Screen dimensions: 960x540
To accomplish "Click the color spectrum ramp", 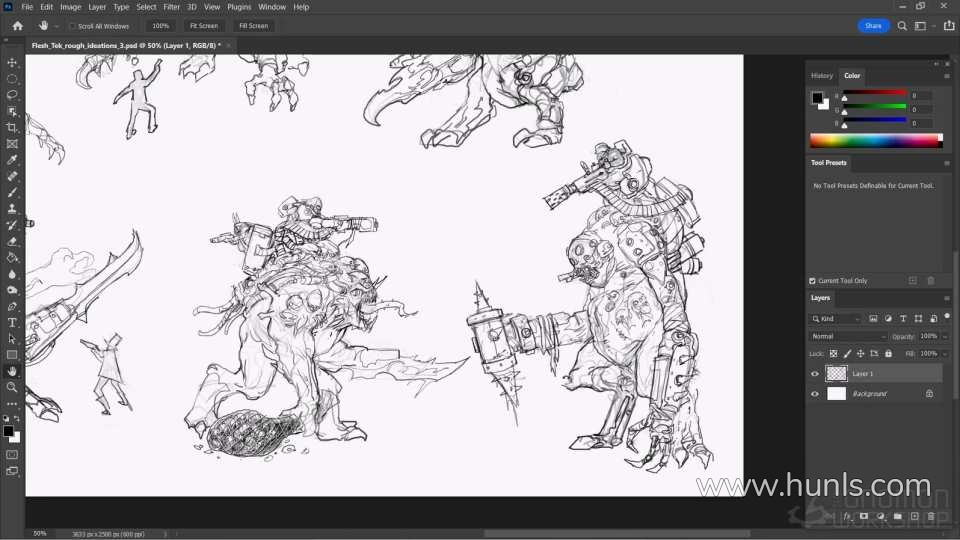I will point(875,140).
